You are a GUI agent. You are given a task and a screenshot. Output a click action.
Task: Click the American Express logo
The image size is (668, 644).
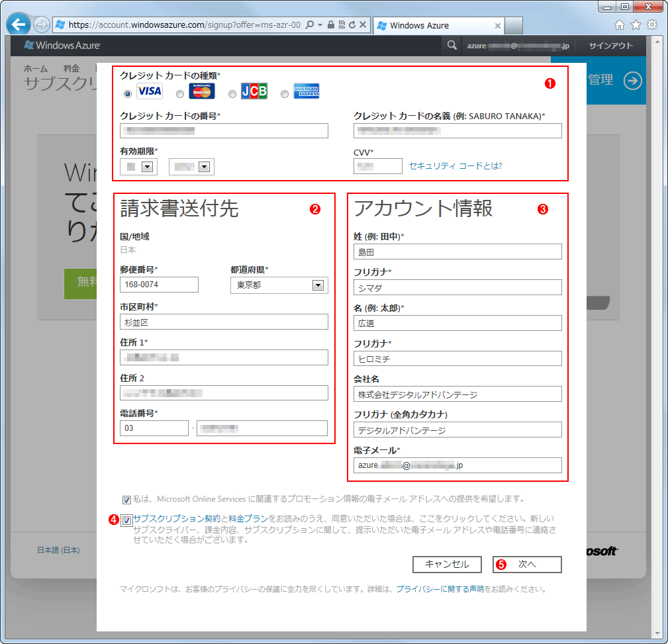coord(307,91)
